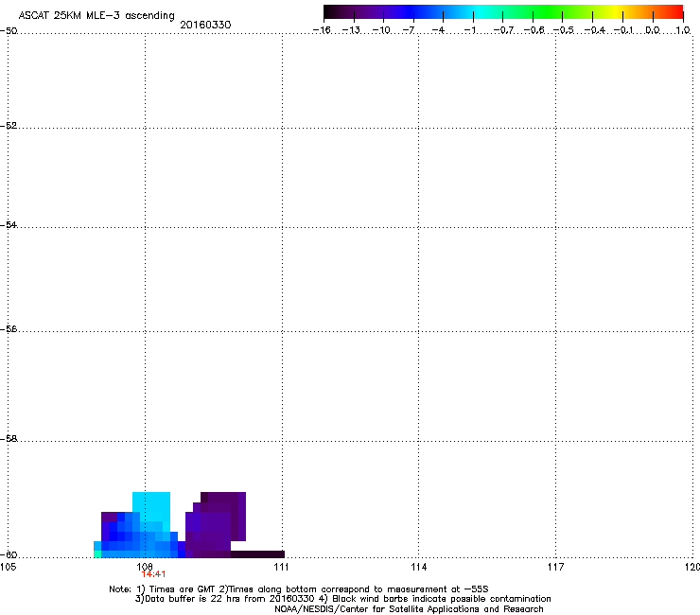Click the longitude label 105
The image size is (700, 615).
coord(8,567)
